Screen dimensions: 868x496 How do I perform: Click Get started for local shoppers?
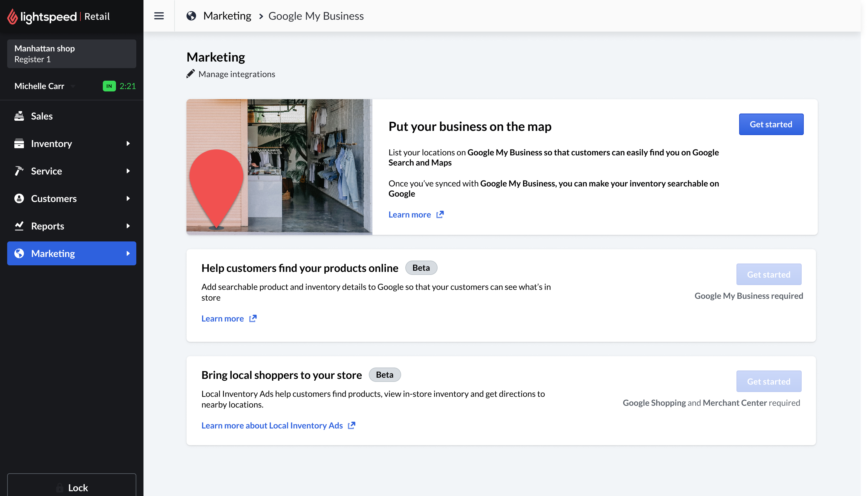769,382
